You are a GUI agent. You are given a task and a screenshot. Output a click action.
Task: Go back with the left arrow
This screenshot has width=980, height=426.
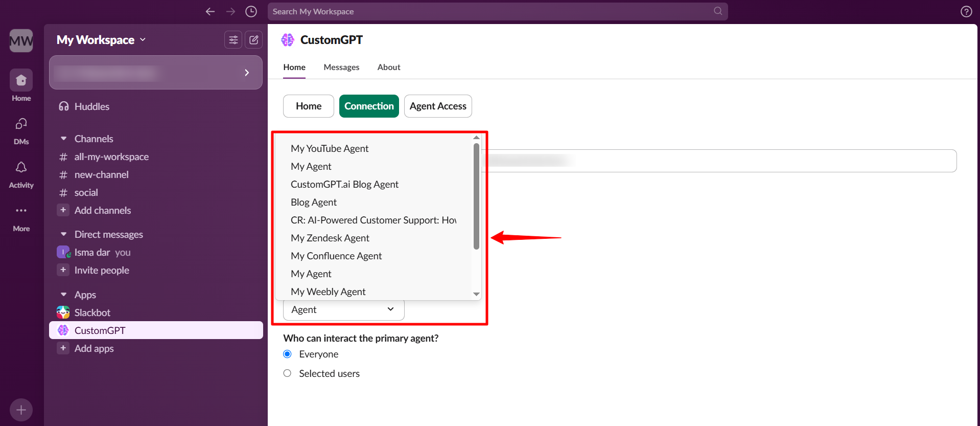tap(210, 11)
